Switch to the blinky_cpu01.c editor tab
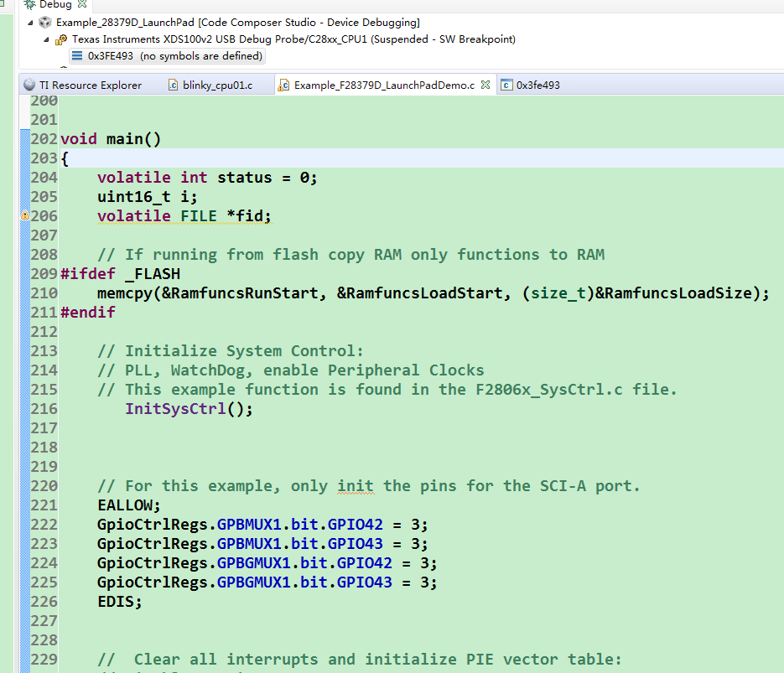 217,85
